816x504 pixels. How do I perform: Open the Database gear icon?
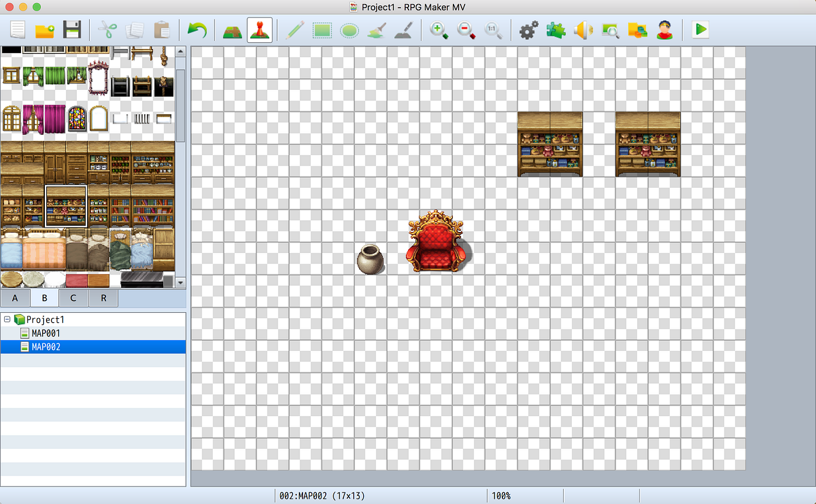[x=529, y=30]
